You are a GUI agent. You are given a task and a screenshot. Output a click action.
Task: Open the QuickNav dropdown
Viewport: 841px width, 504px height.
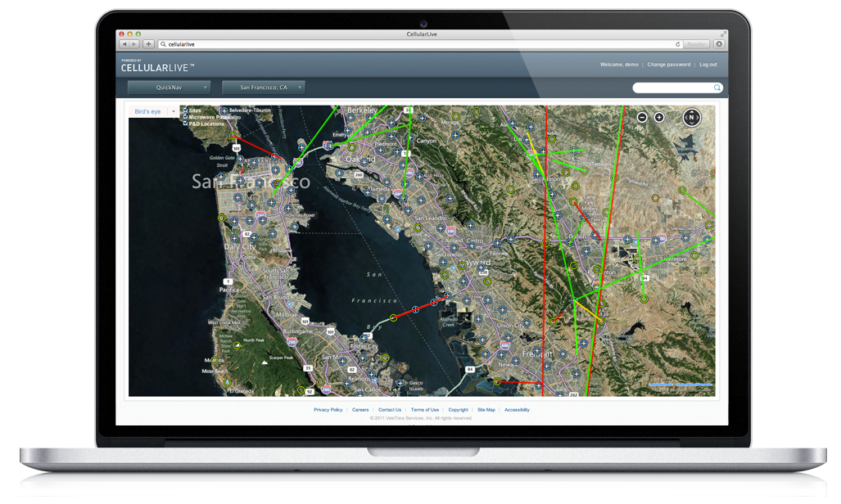pos(169,88)
